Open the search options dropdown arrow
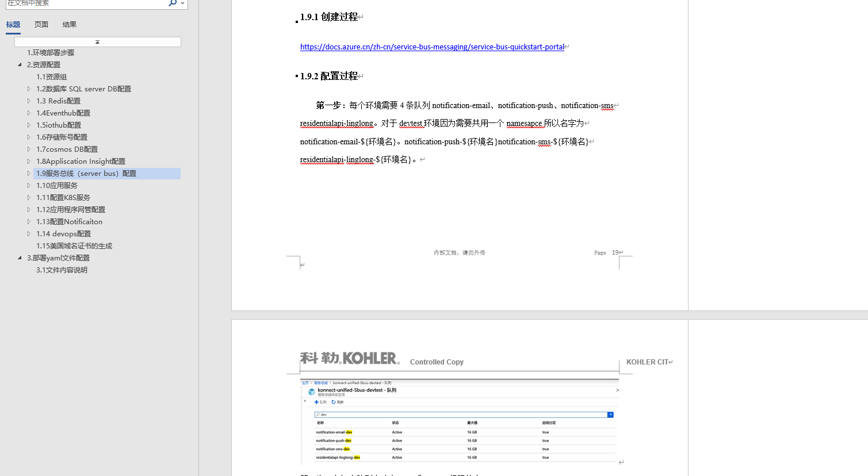The image size is (868, 476). click(183, 3)
